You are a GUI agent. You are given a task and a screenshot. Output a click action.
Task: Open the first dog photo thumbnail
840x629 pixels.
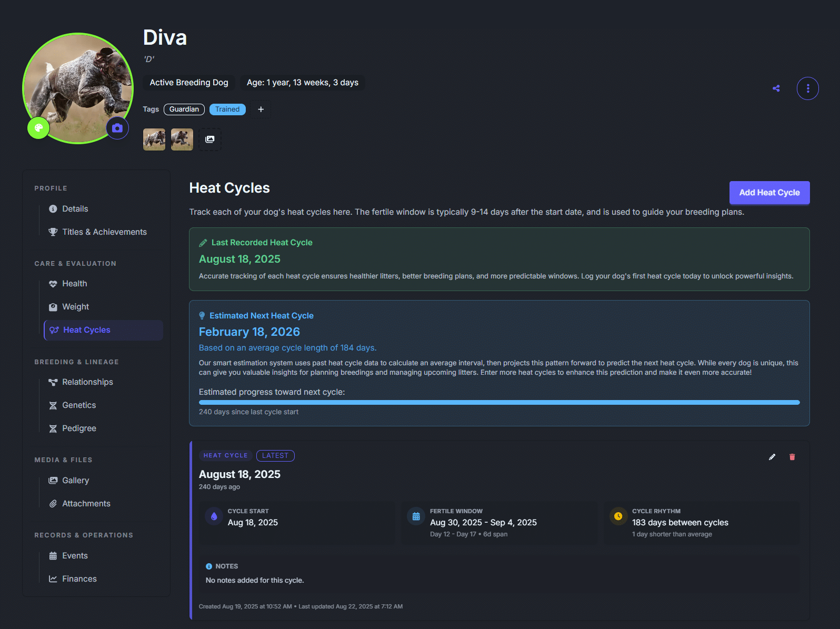tap(154, 139)
